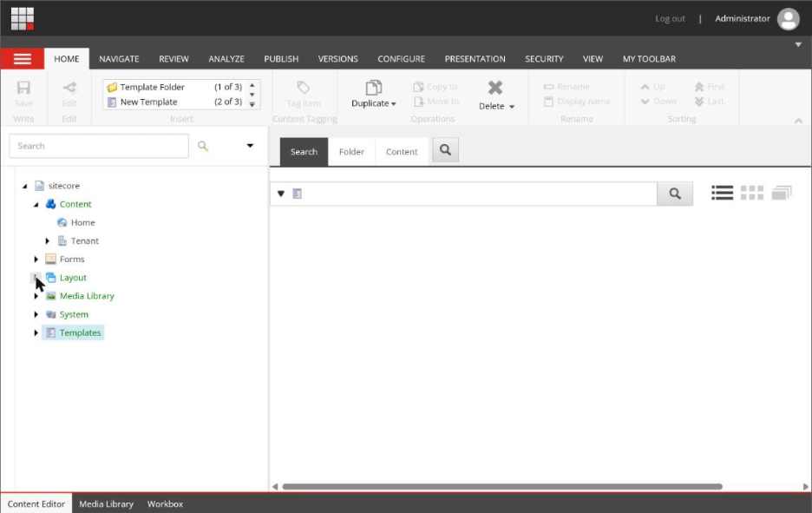
Task: Click the Duplicate icon
Action: coord(373,88)
